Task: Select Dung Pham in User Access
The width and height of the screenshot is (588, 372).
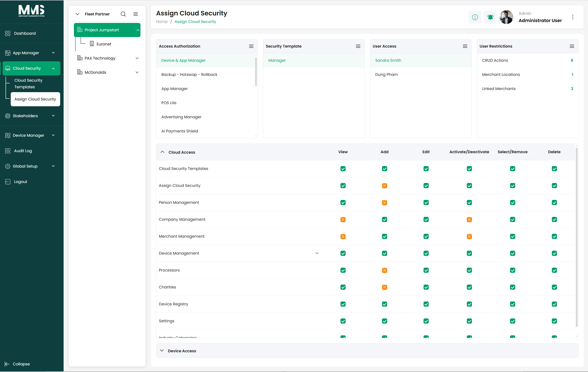Action: [x=421, y=75]
